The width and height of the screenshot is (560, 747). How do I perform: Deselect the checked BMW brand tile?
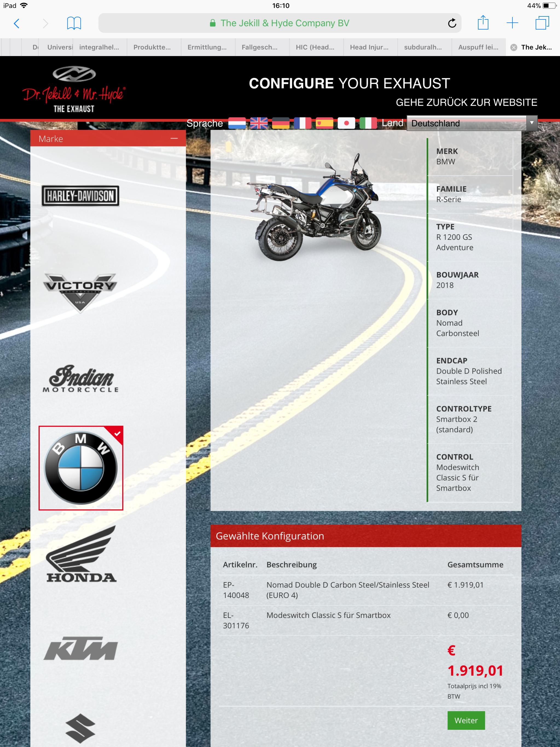coord(81,468)
